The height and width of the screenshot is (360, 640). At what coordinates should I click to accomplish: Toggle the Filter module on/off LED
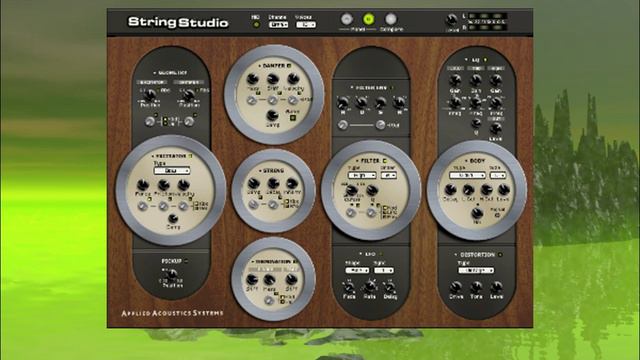pyautogui.click(x=384, y=161)
